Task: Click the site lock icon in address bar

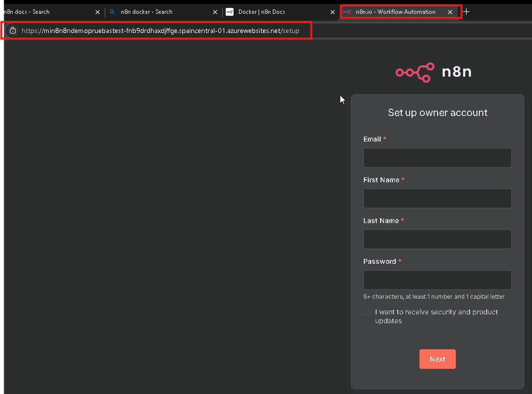Action: (13, 30)
